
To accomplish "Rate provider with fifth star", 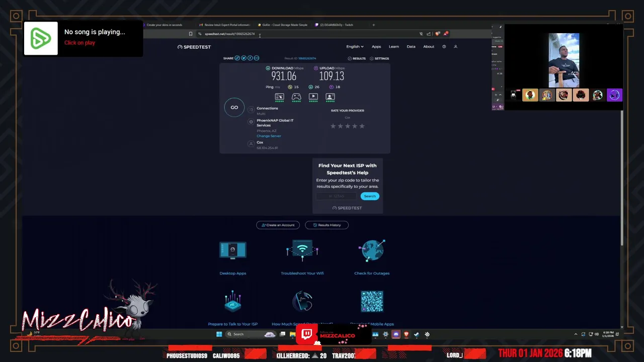I will (362, 126).
